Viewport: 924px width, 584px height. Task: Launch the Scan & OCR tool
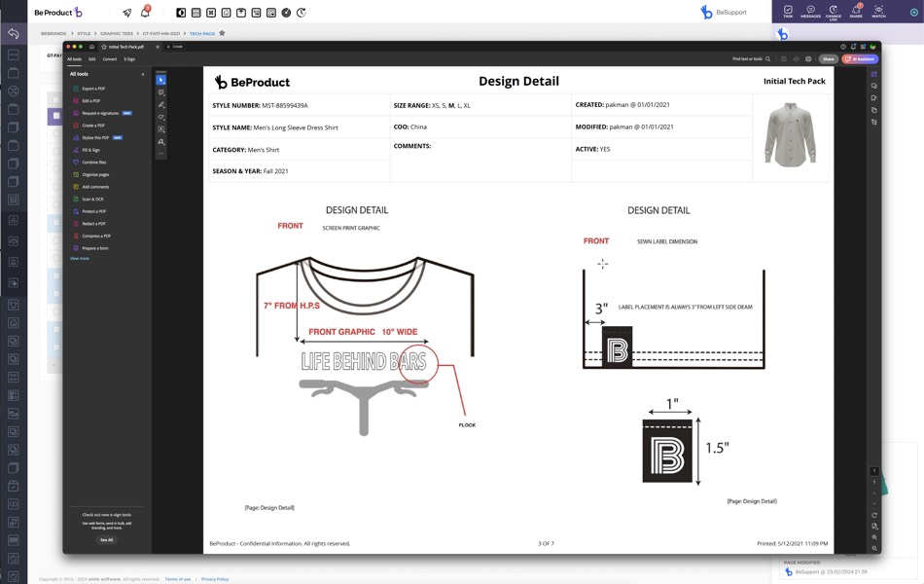[89, 199]
